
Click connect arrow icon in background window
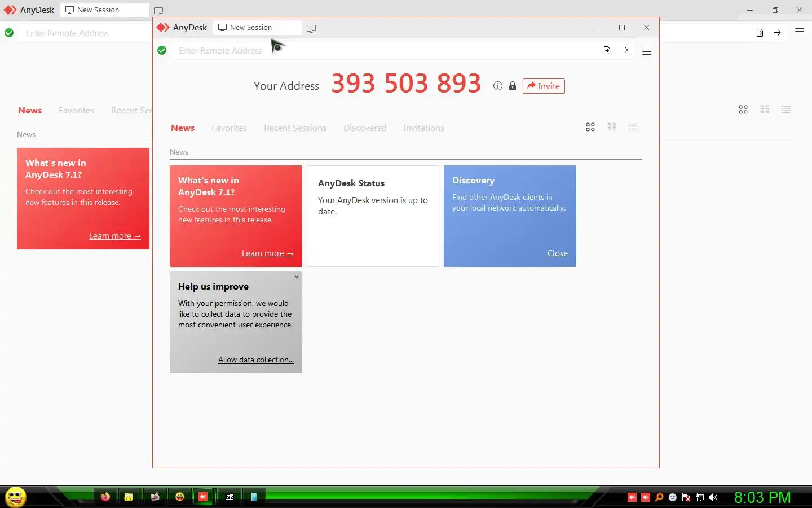[x=777, y=33]
